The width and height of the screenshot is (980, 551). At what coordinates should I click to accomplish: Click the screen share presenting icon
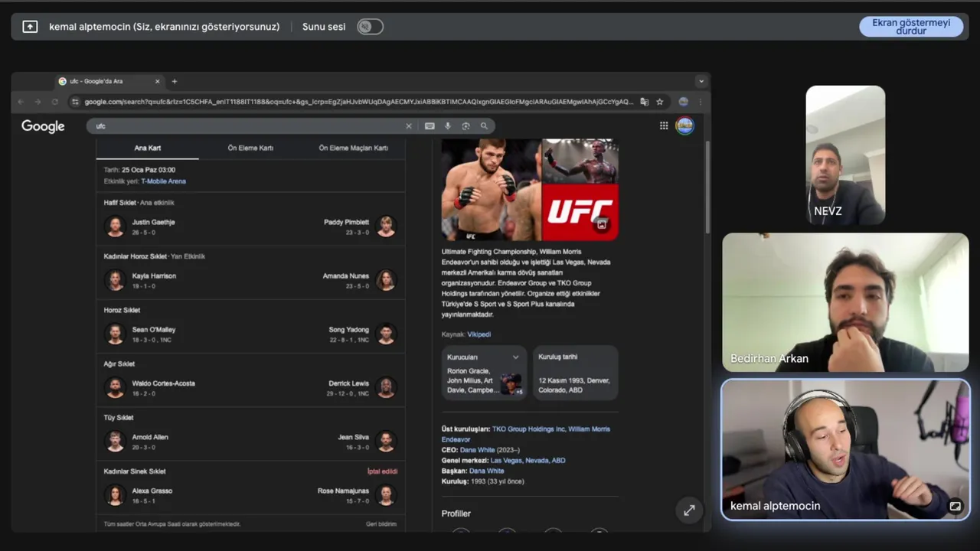coord(30,27)
